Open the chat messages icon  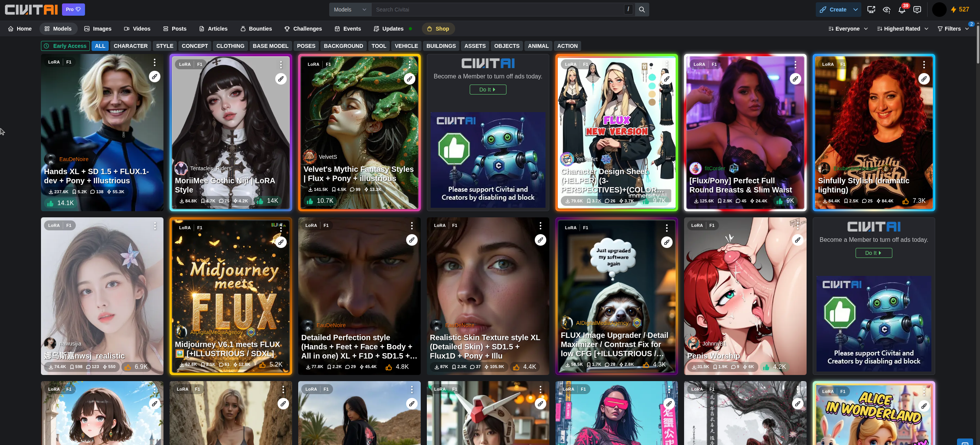click(x=917, y=10)
